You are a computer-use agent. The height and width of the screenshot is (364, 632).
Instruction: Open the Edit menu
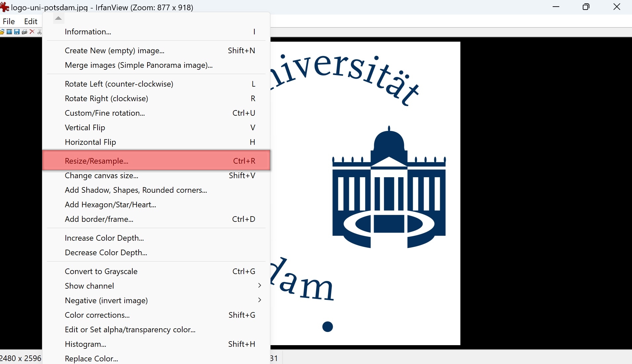click(31, 21)
